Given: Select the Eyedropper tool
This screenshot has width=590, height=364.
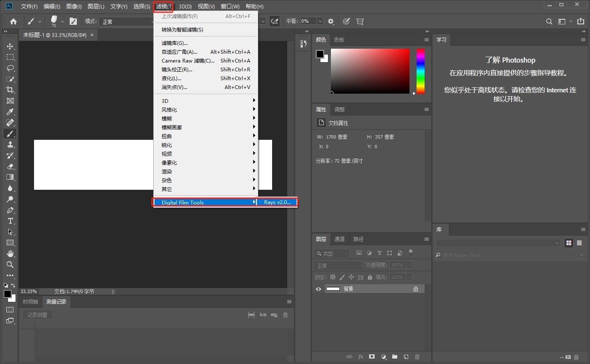Looking at the screenshot, I should click(x=10, y=112).
